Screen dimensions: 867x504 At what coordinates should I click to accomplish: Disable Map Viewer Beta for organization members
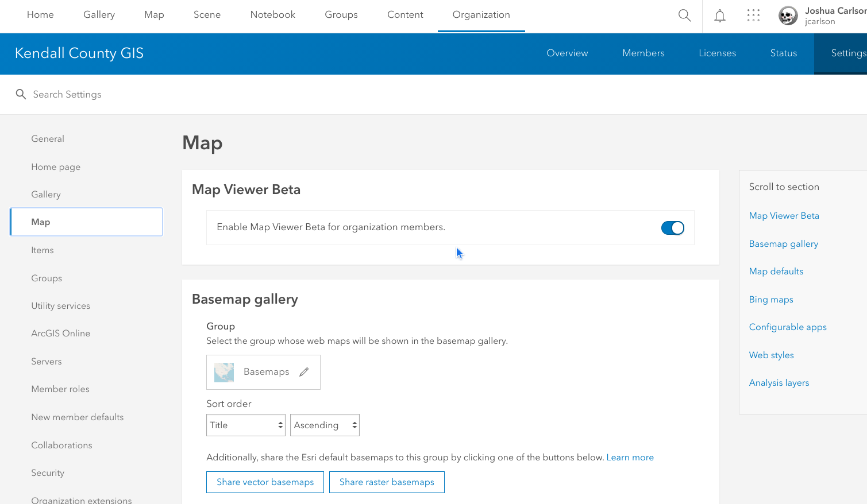click(672, 227)
